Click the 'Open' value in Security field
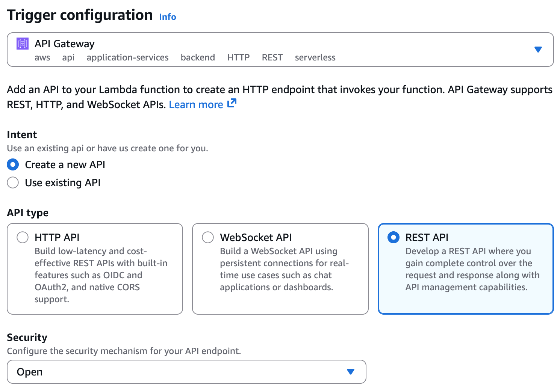Screen dimensions: 560x392 30,372
